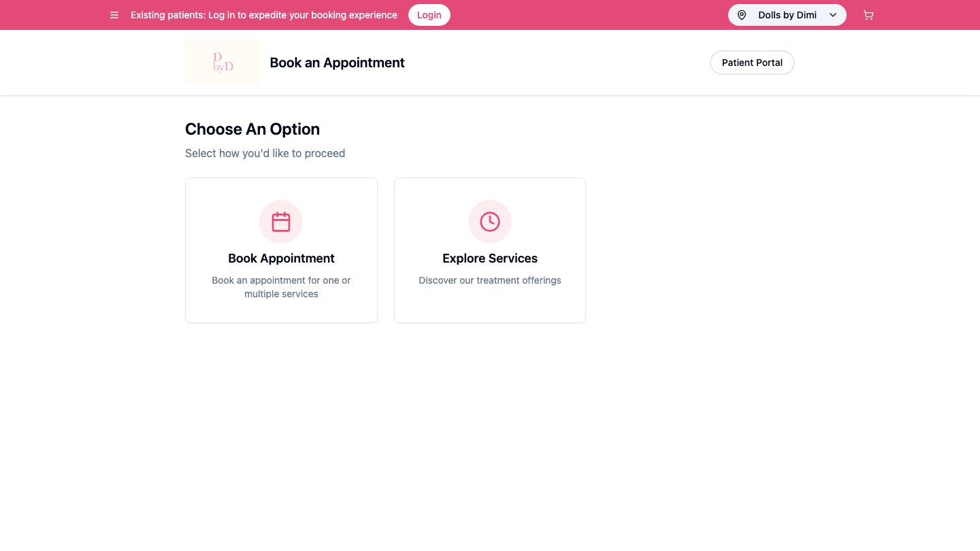The image size is (980, 551).
Task: Click the location pin icon
Action: point(742,15)
